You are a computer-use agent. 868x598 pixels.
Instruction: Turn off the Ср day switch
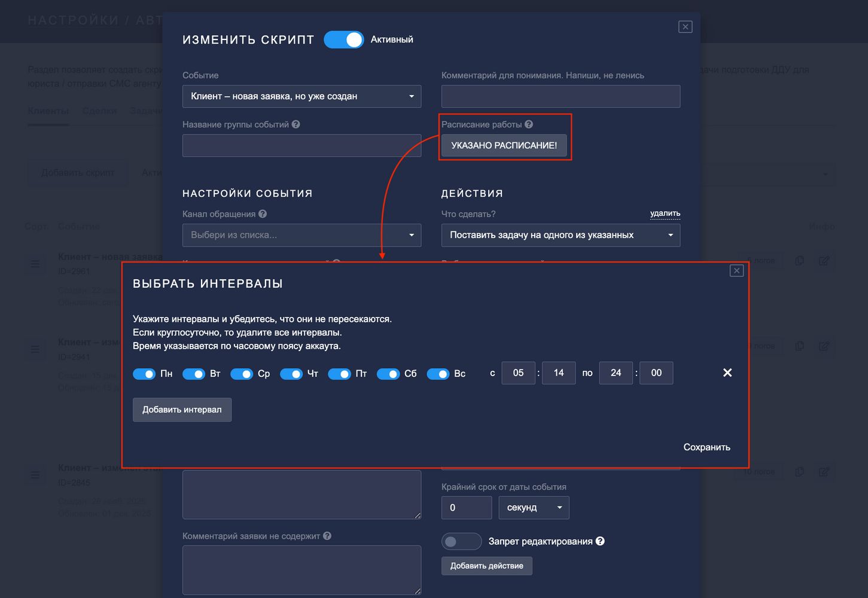(242, 374)
